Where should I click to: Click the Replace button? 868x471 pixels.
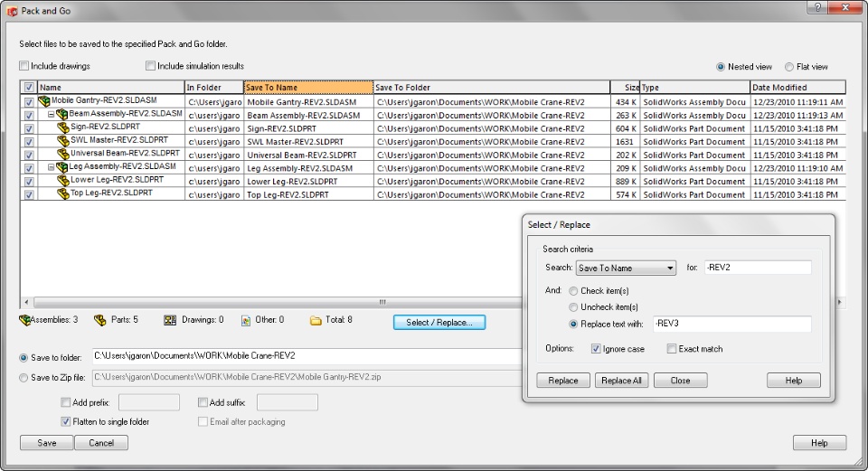[x=563, y=381]
